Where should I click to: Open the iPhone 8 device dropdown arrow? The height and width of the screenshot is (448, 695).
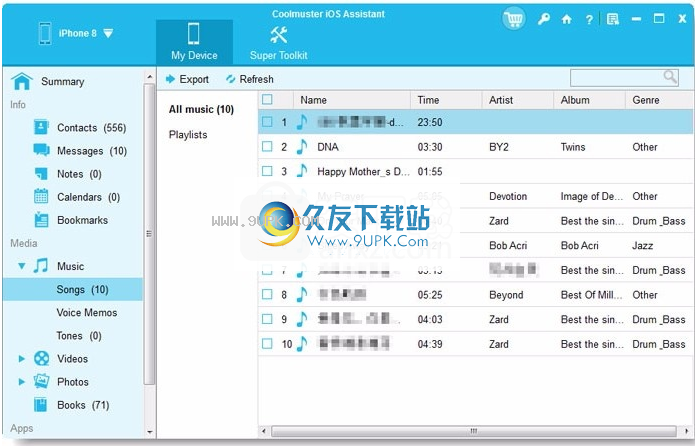(x=108, y=33)
